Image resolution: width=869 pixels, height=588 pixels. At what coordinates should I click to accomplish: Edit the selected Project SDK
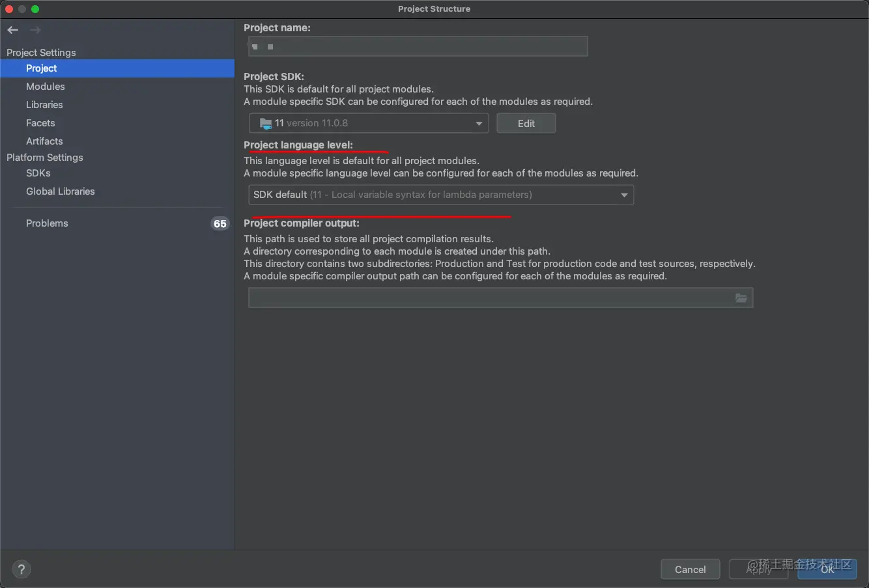click(x=526, y=123)
